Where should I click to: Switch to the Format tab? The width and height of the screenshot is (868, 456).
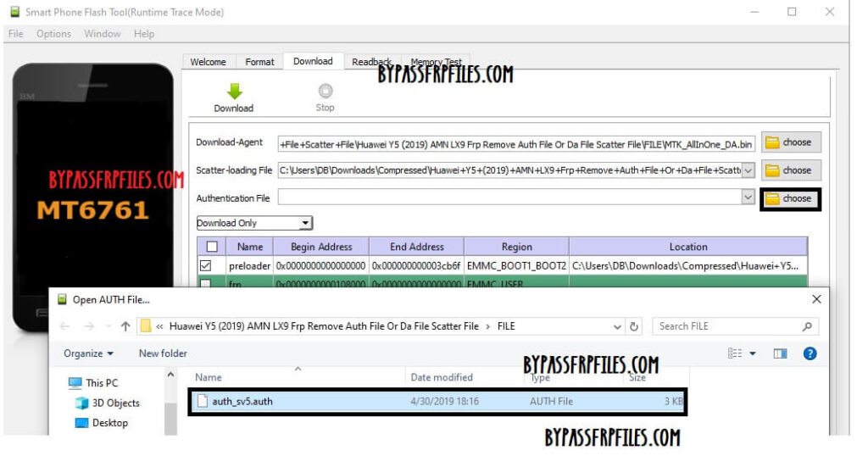click(x=259, y=62)
